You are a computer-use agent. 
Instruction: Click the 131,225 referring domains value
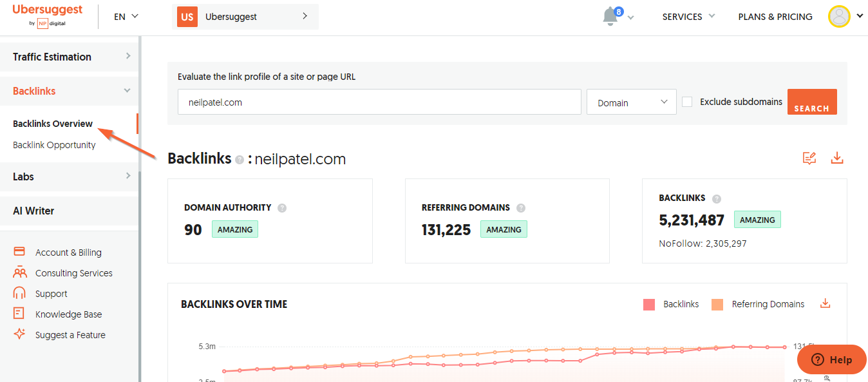point(446,229)
